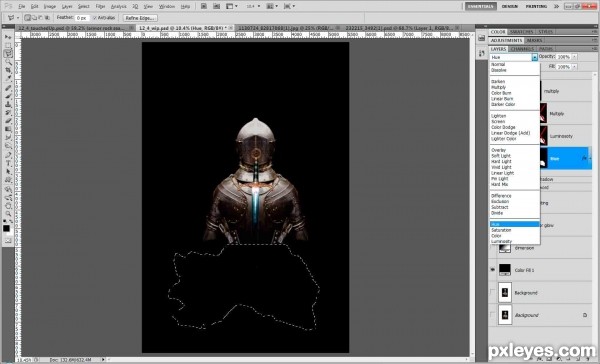Select the Eyedropper tool
The height and width of the screenshot is (364, 600).
pos(8,78)
